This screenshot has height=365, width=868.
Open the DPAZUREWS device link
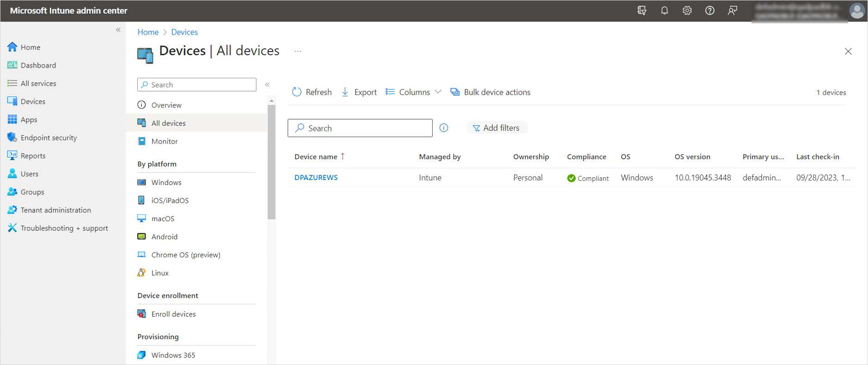point(316,178)
